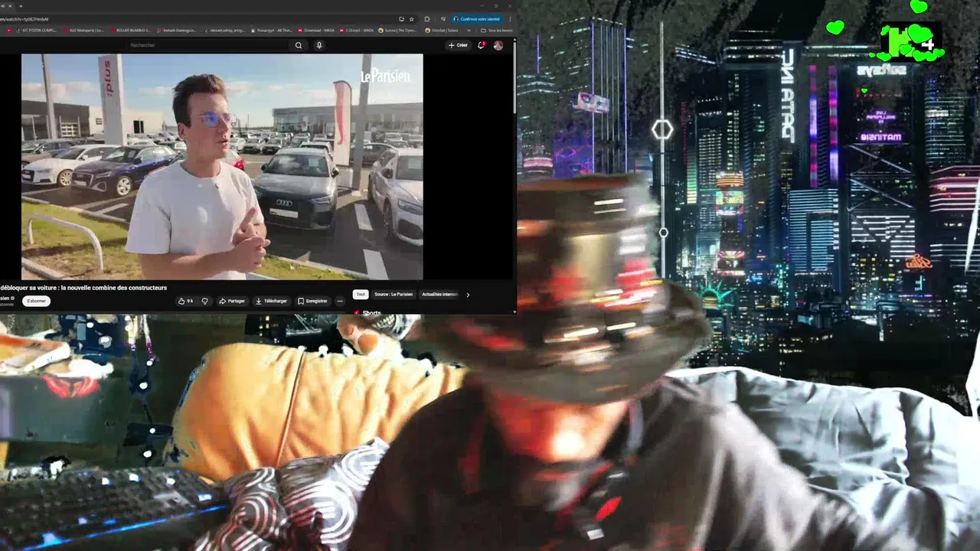Select the Actualités internationales chip
Screen dimensions: 980x551
point(439,294)
